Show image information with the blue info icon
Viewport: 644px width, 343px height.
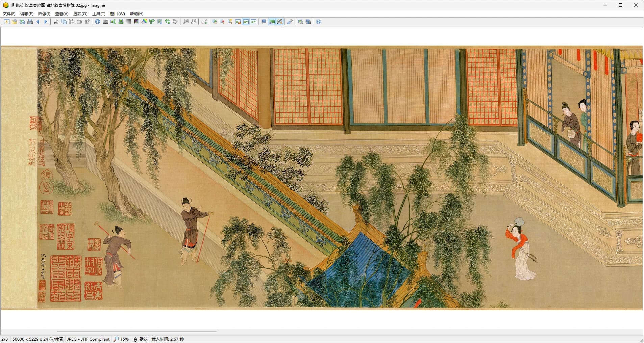(x=98, y=22)
